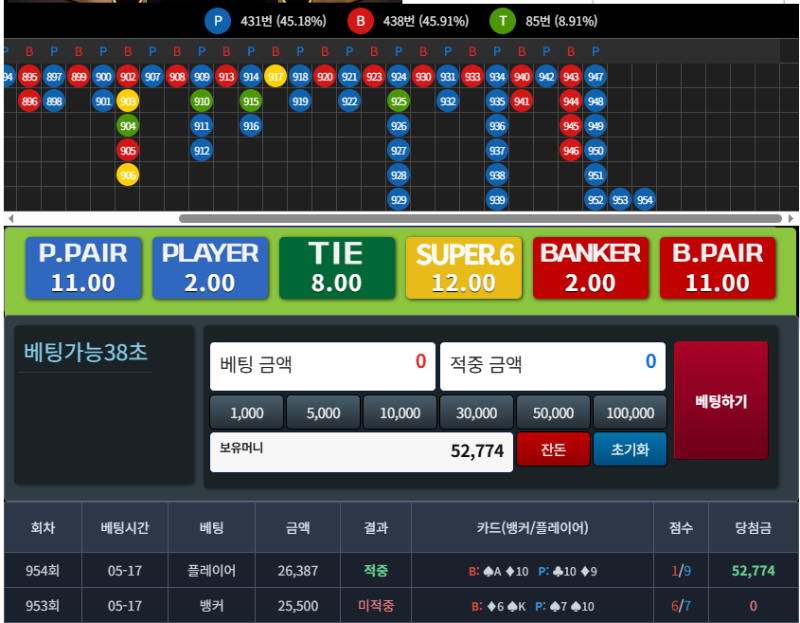Choose the TIE 8.00 bet option
The width and height of the screenshot is (800, 623).
[x=336, y=268]
